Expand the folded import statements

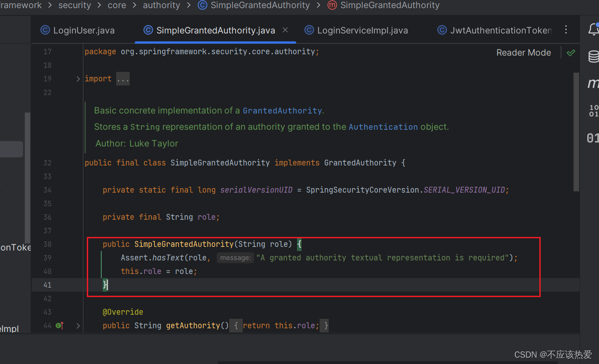click(x=78, y=79)
